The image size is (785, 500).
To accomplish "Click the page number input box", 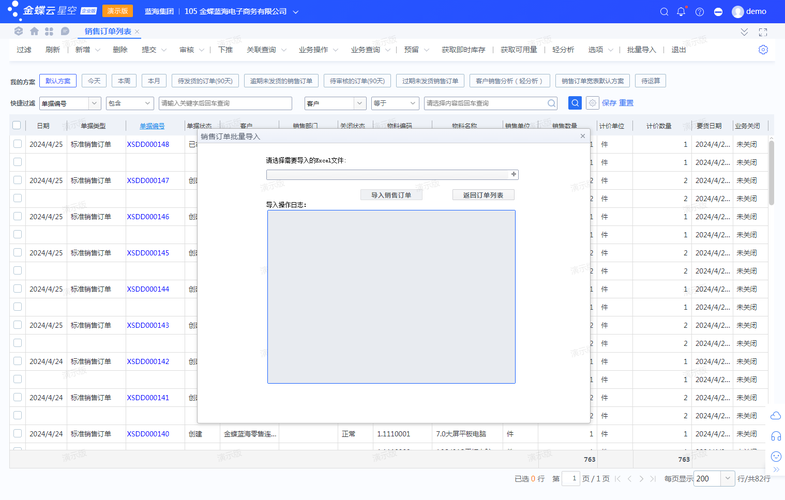I will [571, 478].
